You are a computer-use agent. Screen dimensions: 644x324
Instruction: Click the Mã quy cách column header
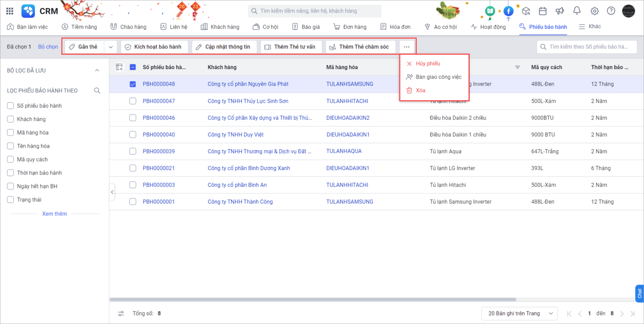pos(546,67)
